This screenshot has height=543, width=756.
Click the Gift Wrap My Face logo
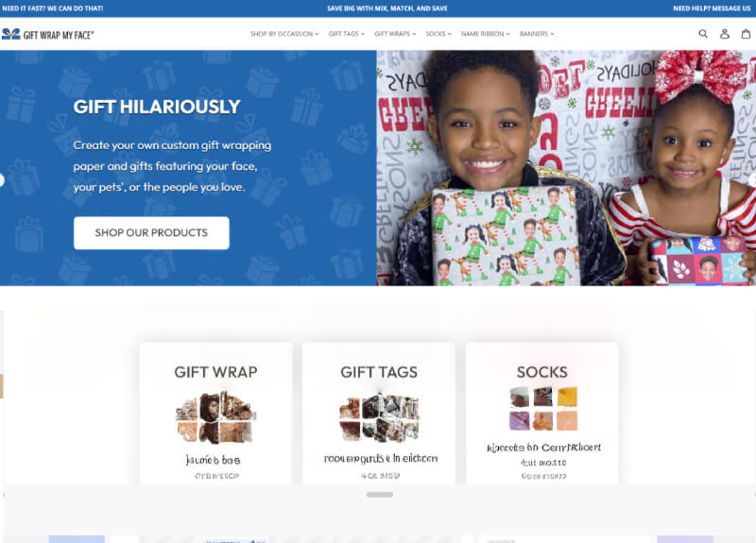coord(48,34)
